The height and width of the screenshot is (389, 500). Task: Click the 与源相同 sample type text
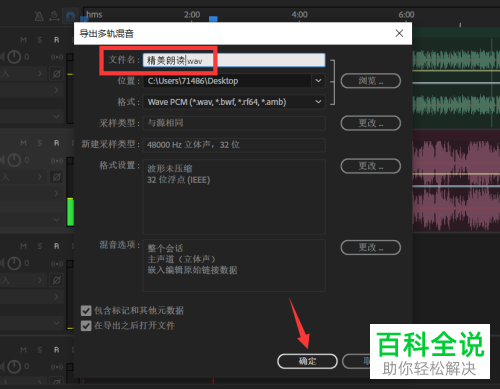coord(165,123)
